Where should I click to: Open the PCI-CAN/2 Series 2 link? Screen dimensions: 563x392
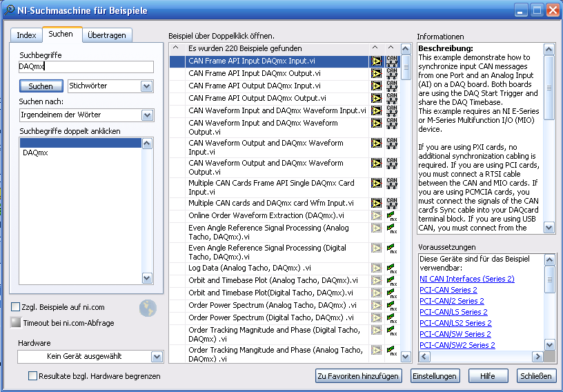click(x=452, y=301)
